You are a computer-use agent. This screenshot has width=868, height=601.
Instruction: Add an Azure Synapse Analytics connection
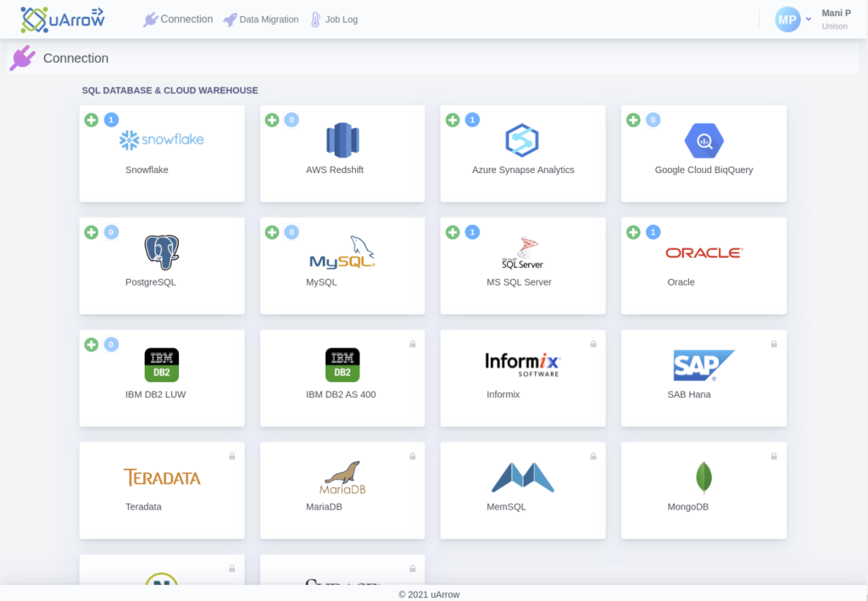tap(453, 120)
